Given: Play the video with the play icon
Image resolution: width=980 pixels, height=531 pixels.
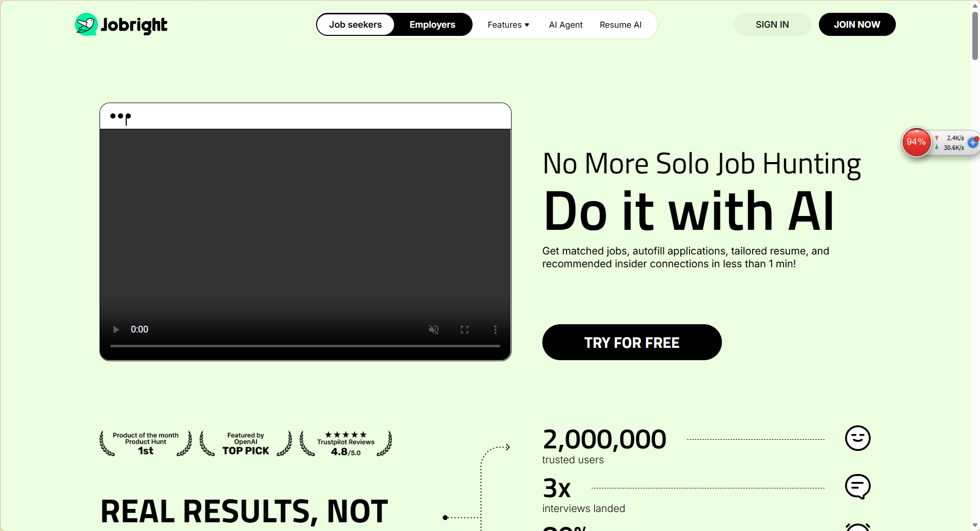Looking at the screenshot, I should 116,329.
